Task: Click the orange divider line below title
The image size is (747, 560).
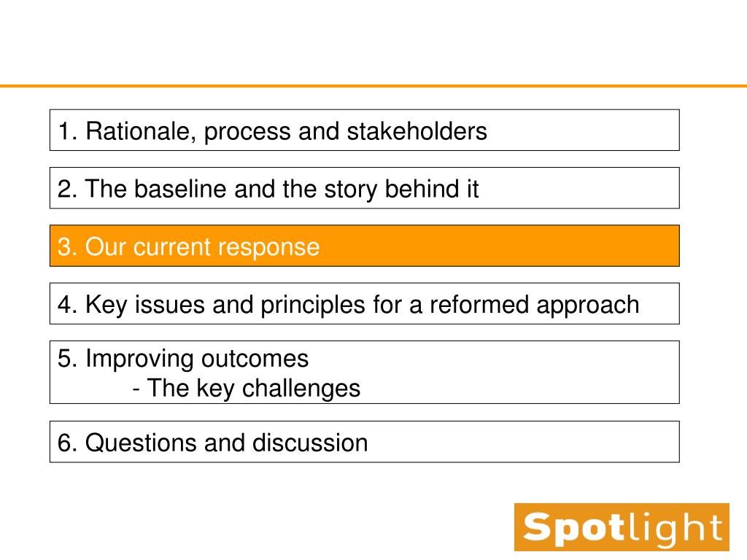Action: click(x=373, y=86)
